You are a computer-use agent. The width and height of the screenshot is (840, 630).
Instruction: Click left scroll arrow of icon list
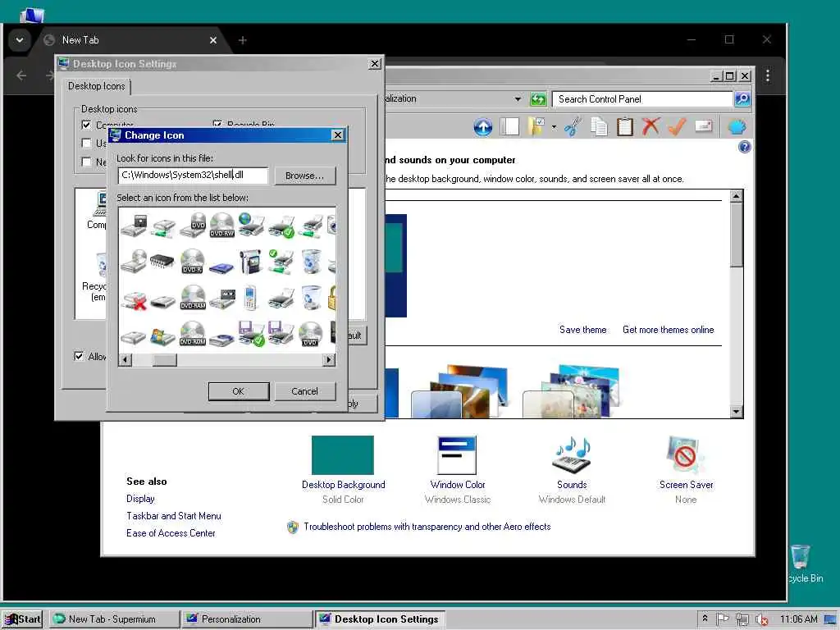tap(125, 360)
